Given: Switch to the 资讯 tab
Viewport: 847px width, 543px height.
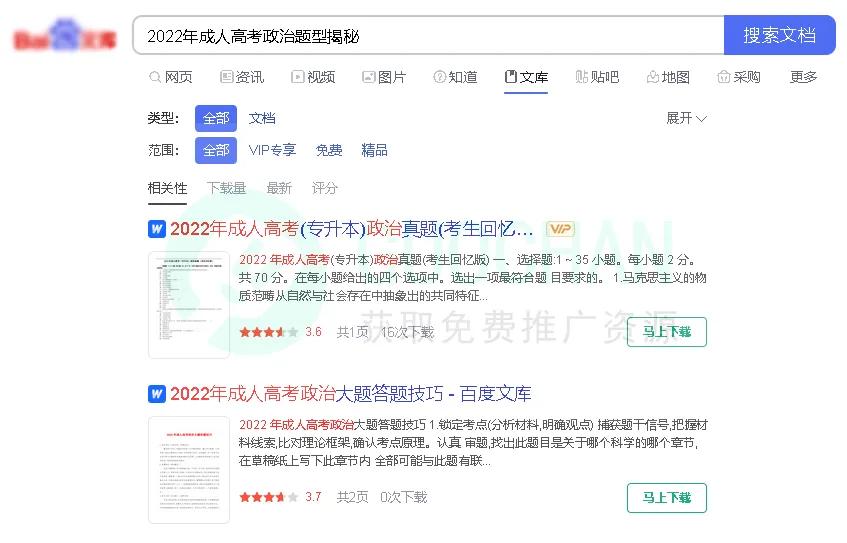Looking at the screenshot, I should coord(242,77).
